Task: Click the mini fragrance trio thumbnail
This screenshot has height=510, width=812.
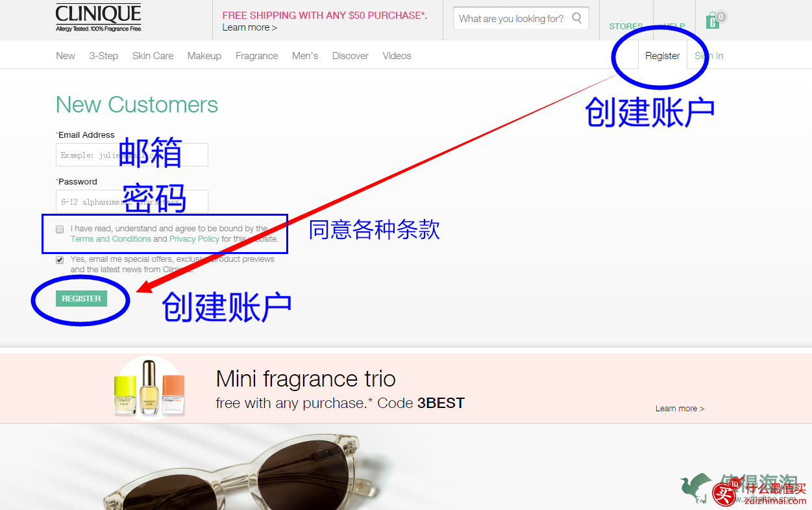Action: click(x=149, y=388)
